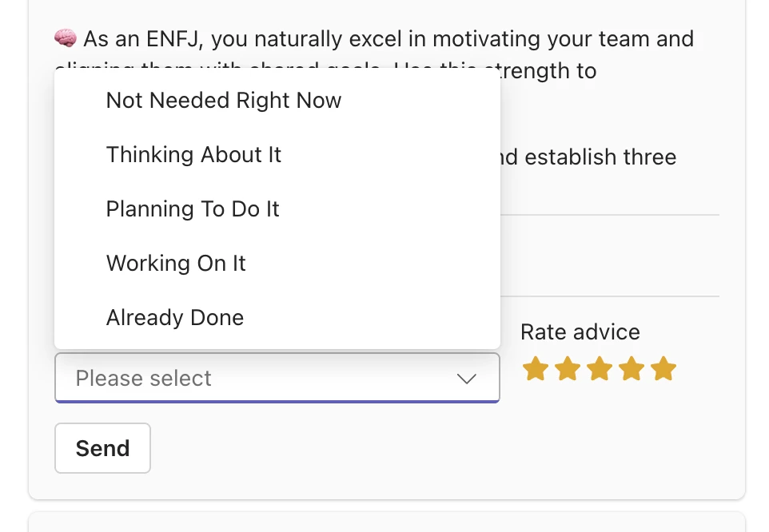Click the second rating star
Viewport: 769px width, 532px height.
(567, 369)
